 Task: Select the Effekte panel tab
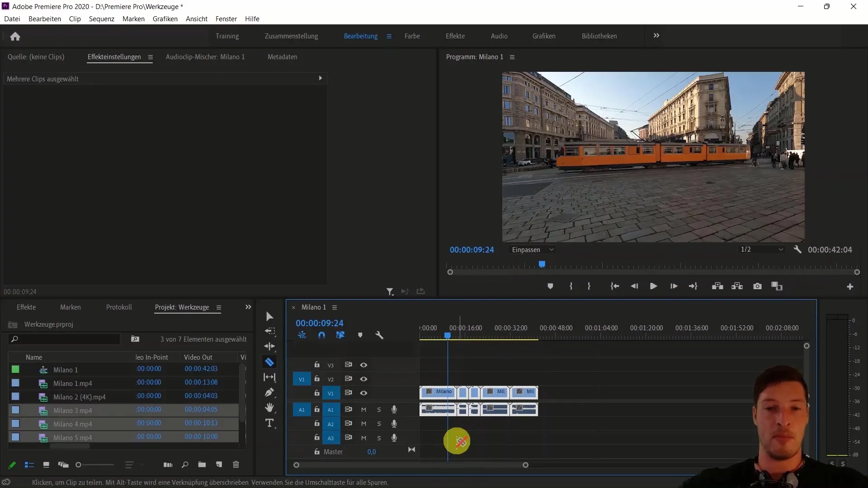point(26,306)
